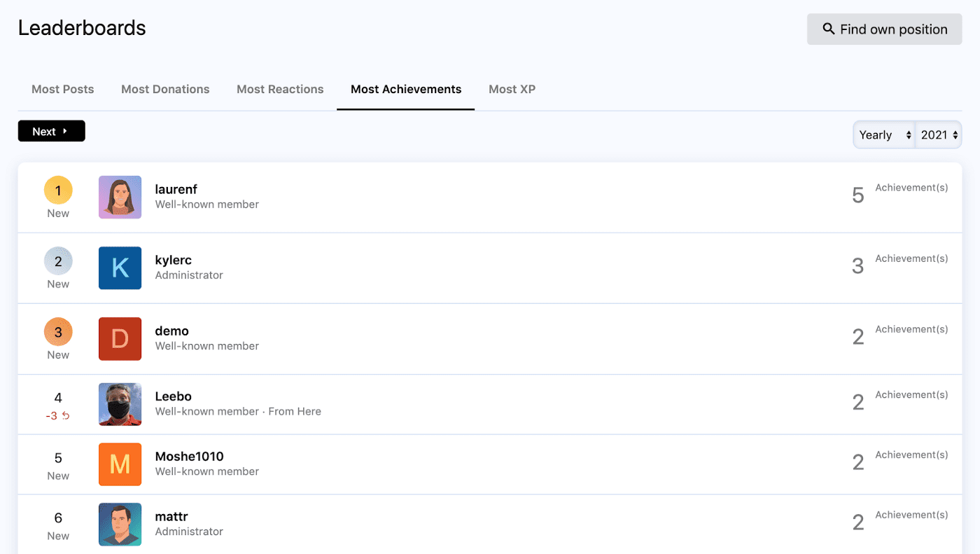Open mattr's profile link
The width and height of the screenshot is (980, 554).
click(x=171, y=517)
